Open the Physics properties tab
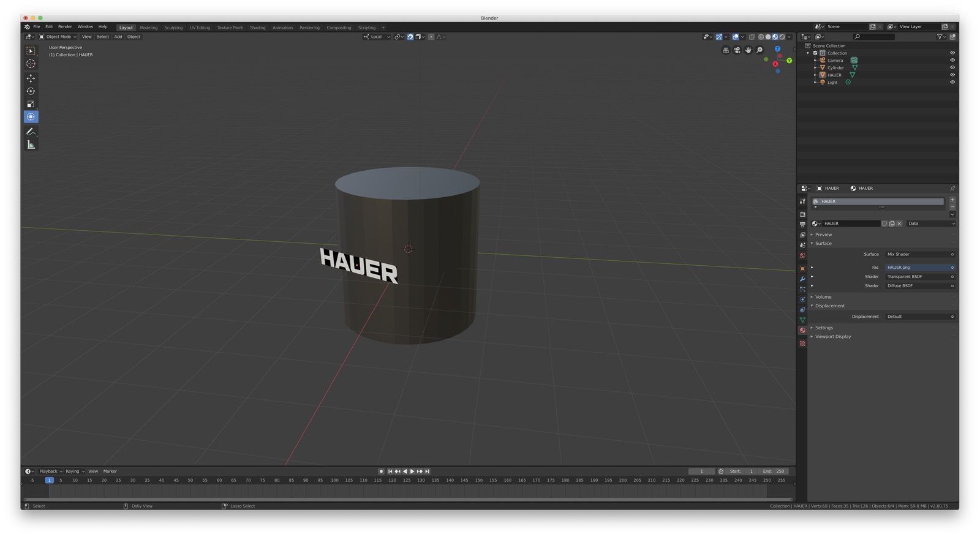The width and height of the screenshot is (980, 537). 802,299
